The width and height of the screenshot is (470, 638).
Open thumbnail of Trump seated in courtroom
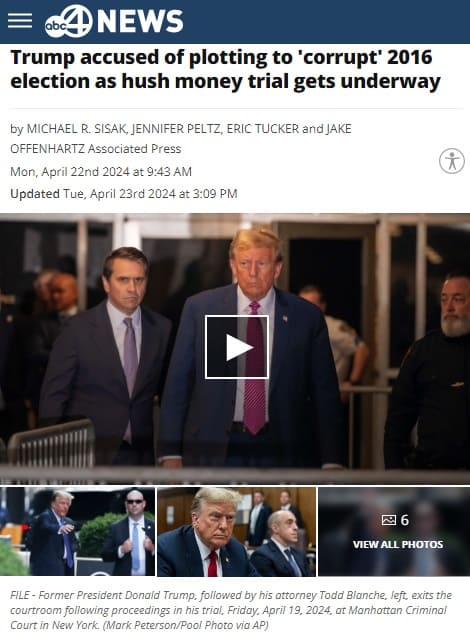pos(236,531)
